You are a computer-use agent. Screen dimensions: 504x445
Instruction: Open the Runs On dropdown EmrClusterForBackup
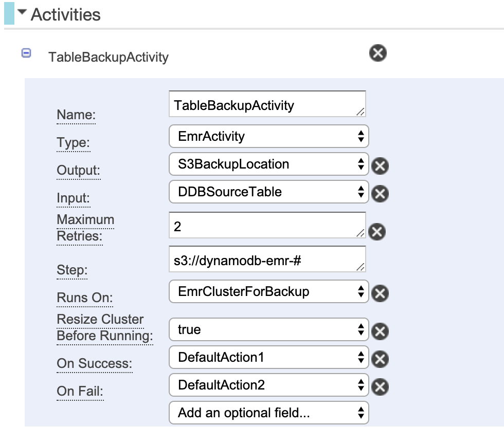coord(268,291)
